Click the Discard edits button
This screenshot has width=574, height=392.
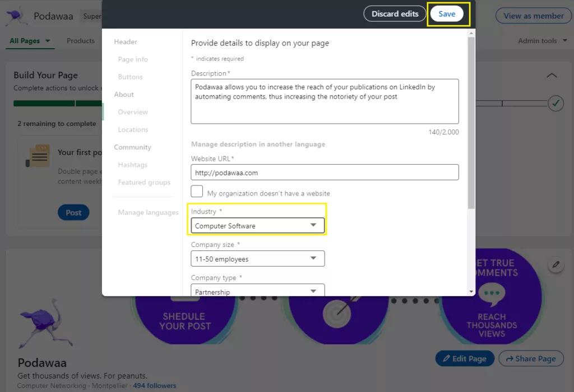[395, 14]
